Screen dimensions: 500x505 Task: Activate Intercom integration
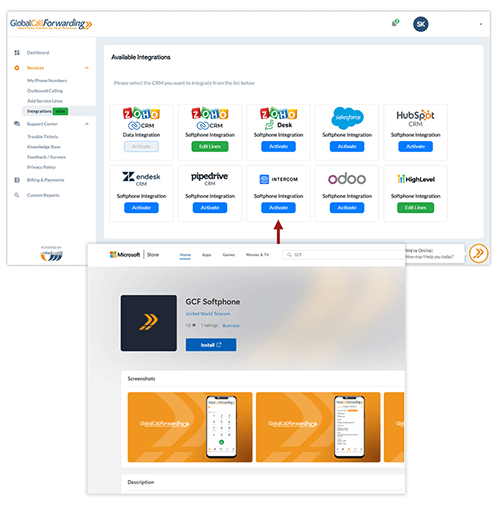(278, 208)
